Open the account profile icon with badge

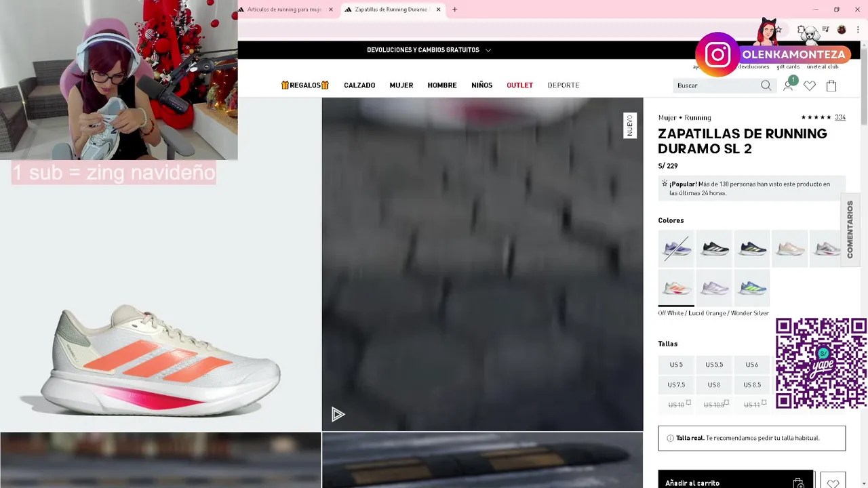pyautogui.click(x=789, y=84)
